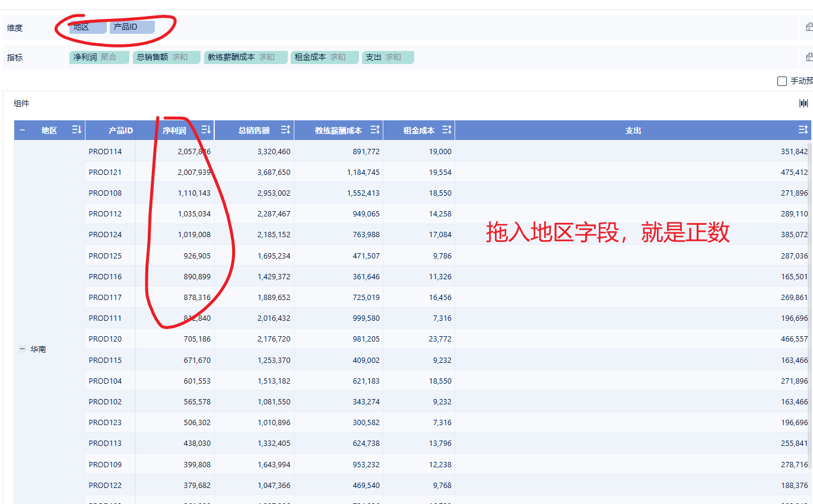The image size is (813, 504).
Task: Click 教练薪酬成本 value 1,552,413
Action: click(x=363, y=193)
